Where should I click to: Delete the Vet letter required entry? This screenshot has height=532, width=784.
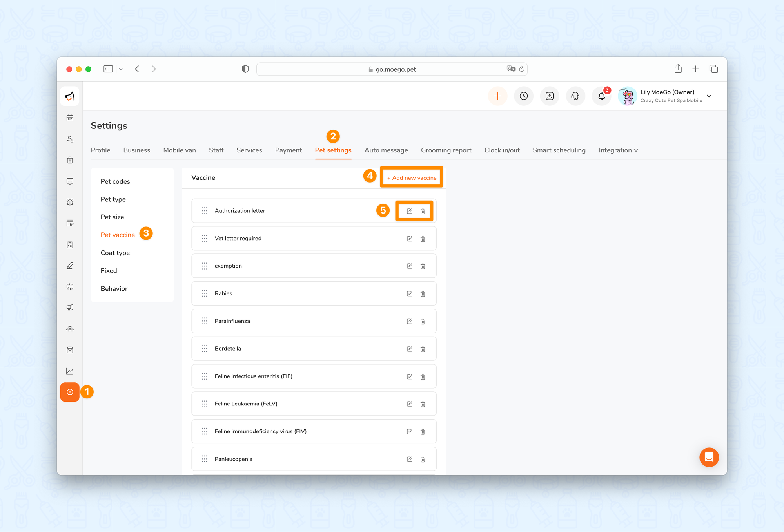[423, 239]
